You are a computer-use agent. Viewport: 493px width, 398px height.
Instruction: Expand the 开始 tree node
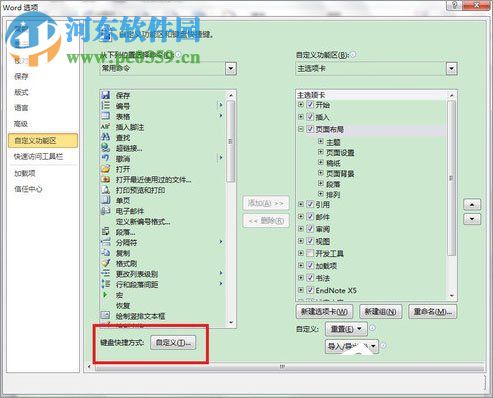click(x=301, y=105)
